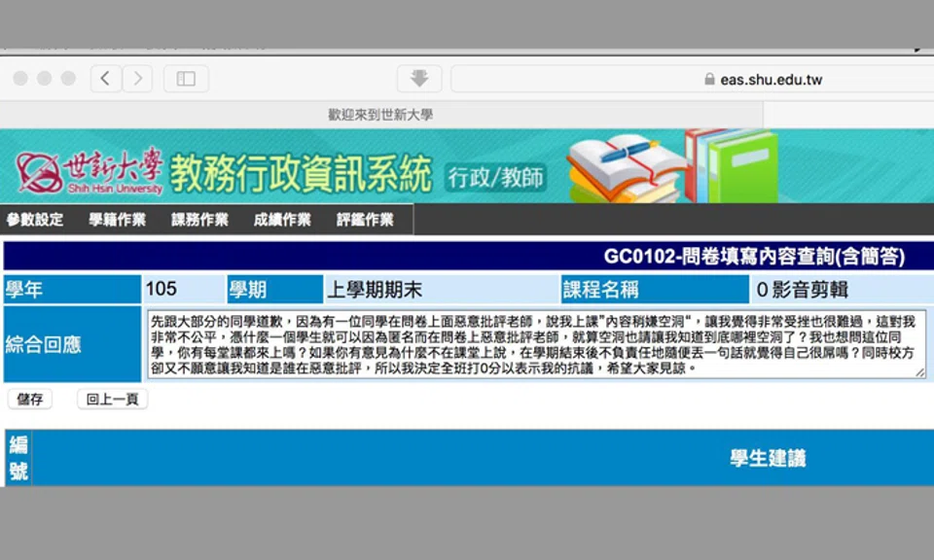This screenshot has height=560, width=934.
Task: Click the Safari back arrow button
Action: point(105,79)
